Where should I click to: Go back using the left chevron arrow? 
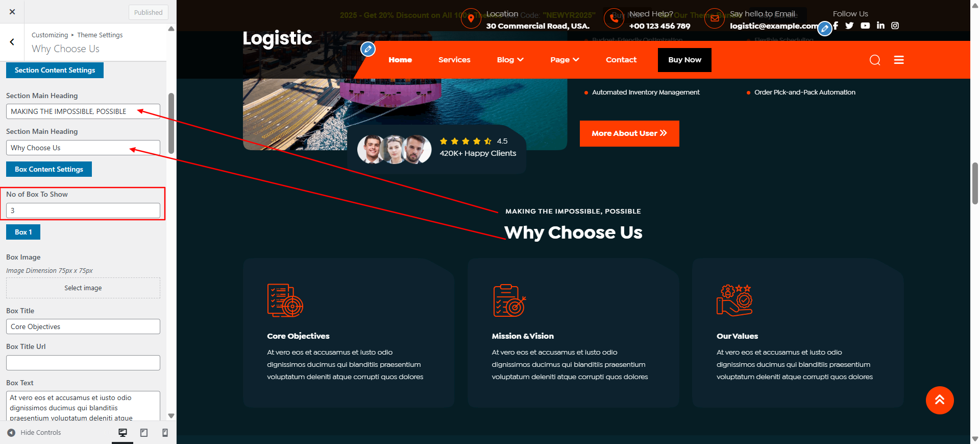point(12,42)
